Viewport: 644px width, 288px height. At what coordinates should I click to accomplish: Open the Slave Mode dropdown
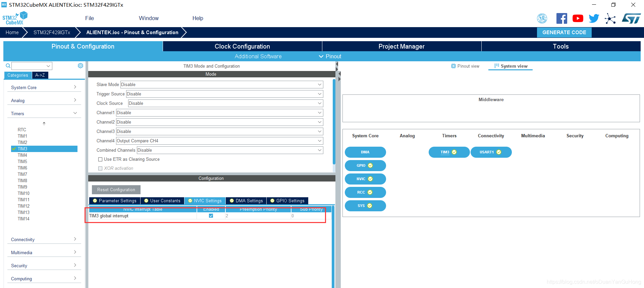[x=222, y=85]
